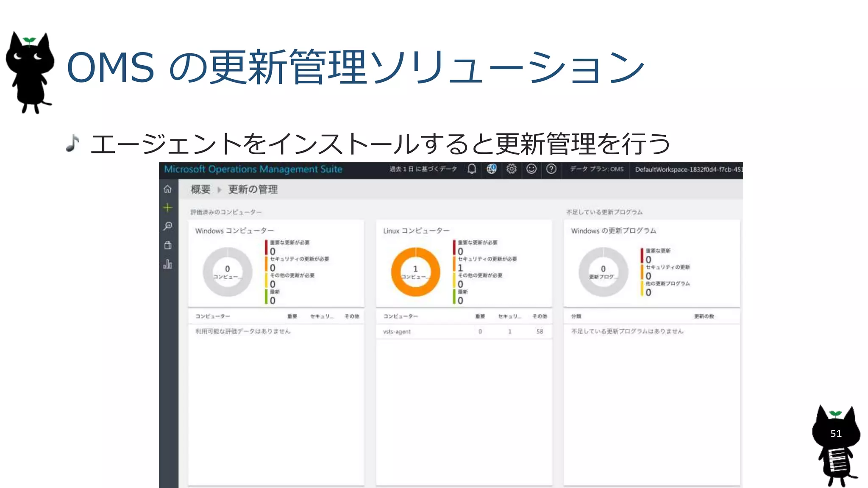Open the notifications bell icon
The image size is (868, 488).
click(472, 169)
